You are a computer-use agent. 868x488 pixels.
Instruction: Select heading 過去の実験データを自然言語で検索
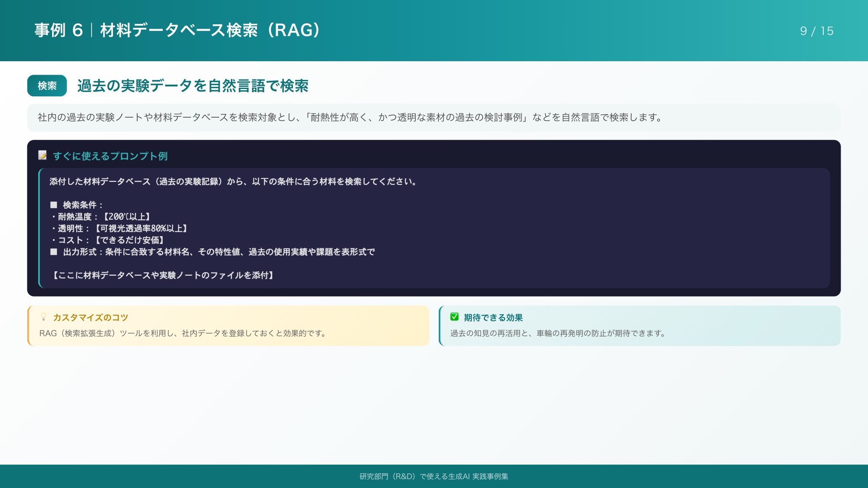pyautogui.click(x=193, y=86)
